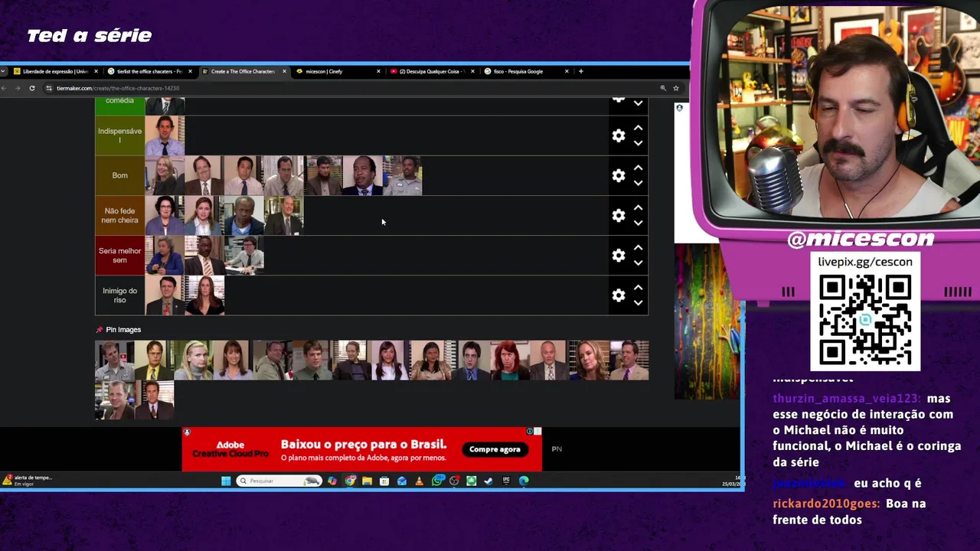Edit the Seria melhor sem label
Viewport: 980px width, 551px height.
[119, 255]
